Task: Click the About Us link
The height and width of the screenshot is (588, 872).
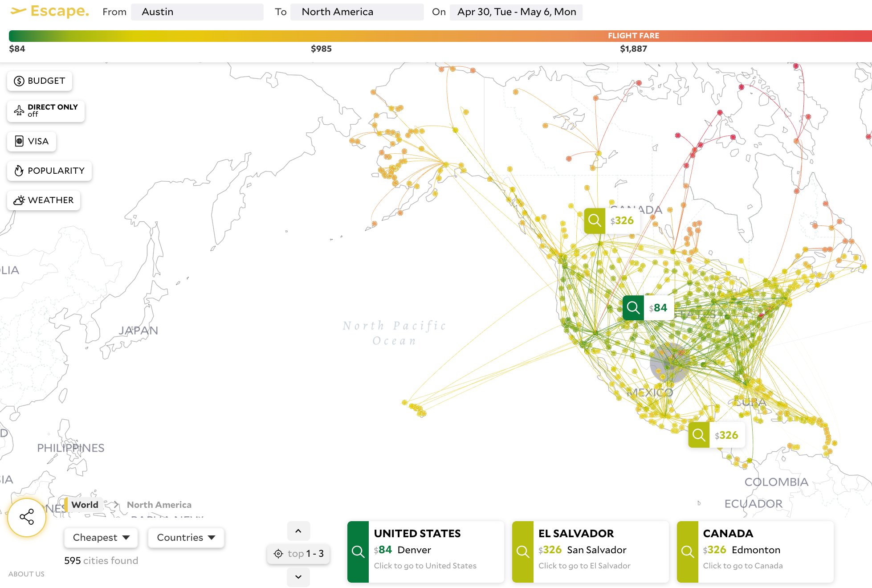Action: pyautogui.click(x=26, y=574)
